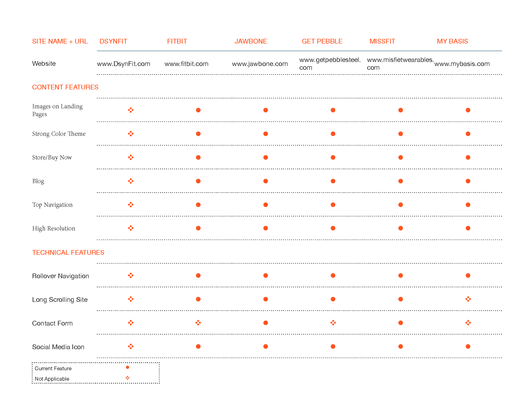Select the MISSFIT column header
Screen dimensions: 532x414
(382, 41)
